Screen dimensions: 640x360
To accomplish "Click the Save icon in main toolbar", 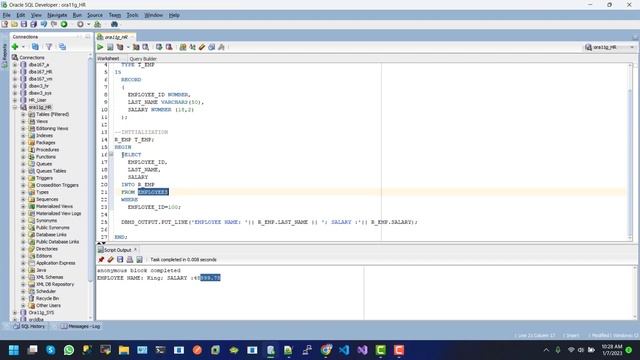I will pyautogui.click(x=24, y=24).
